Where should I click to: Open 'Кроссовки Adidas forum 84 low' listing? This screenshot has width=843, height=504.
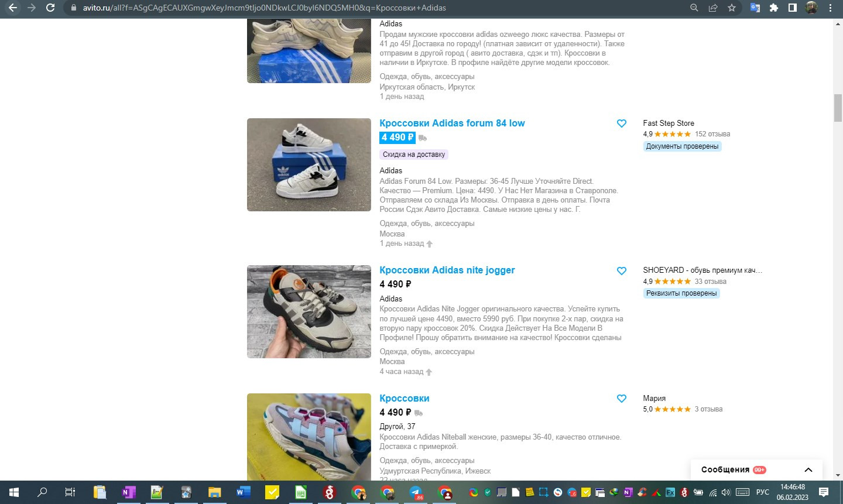pyautogui.click(x=452, y=123)
